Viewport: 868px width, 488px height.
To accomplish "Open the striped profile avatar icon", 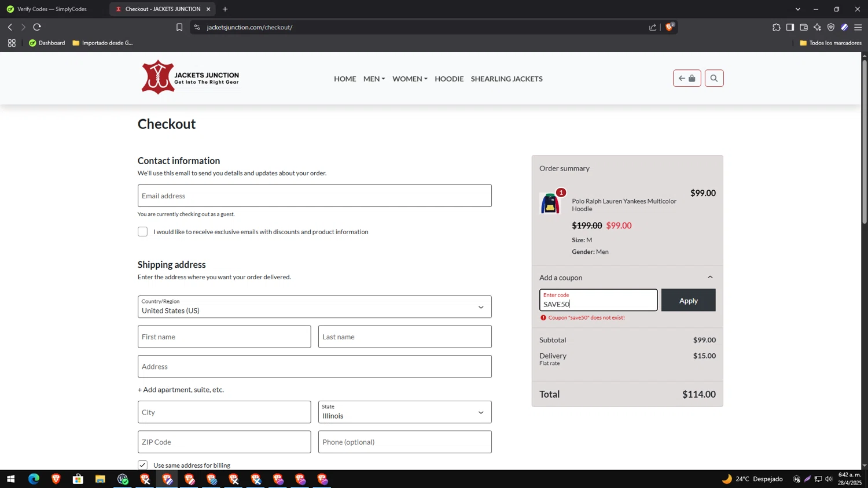I will [844, 27].
